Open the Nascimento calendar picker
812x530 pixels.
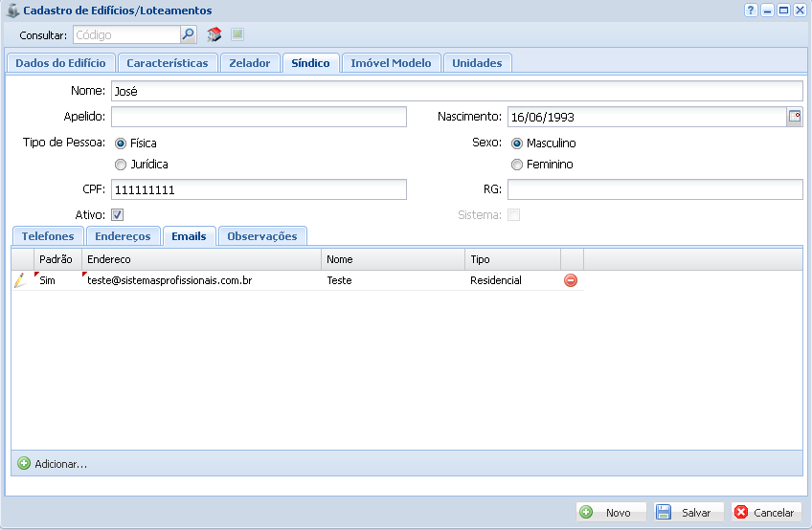(x=794, y=117)
